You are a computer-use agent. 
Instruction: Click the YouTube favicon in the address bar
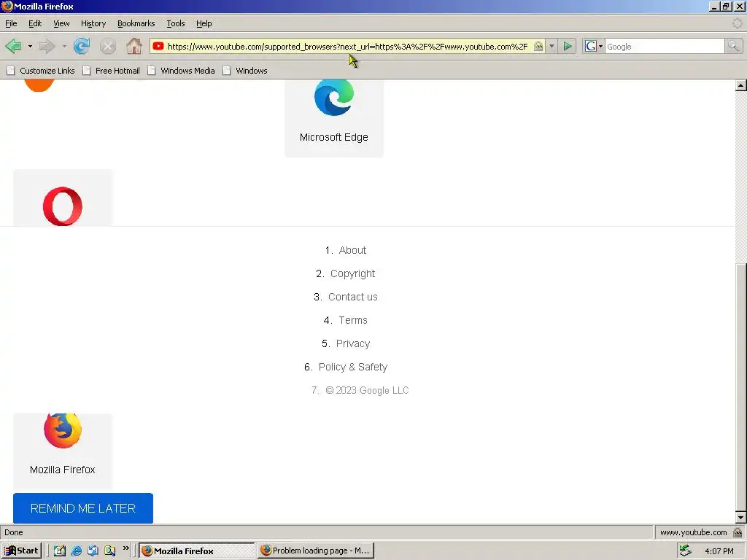(x=158, y=46)
